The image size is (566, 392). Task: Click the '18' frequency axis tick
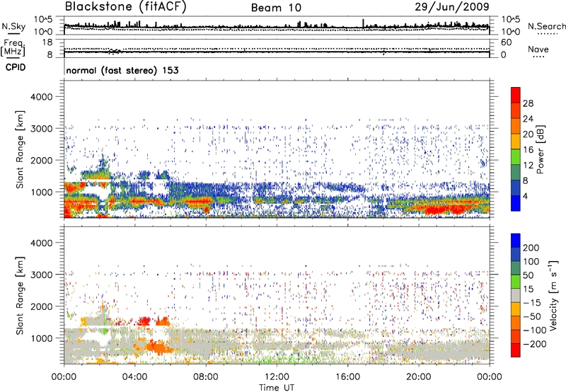pyautogui.click(x=47, y=42)
